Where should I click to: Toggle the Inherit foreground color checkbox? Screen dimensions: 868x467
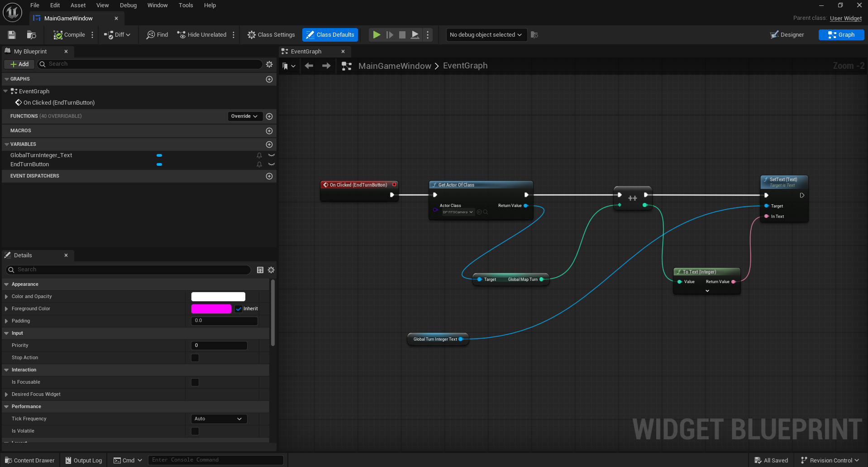coord(238,309)
